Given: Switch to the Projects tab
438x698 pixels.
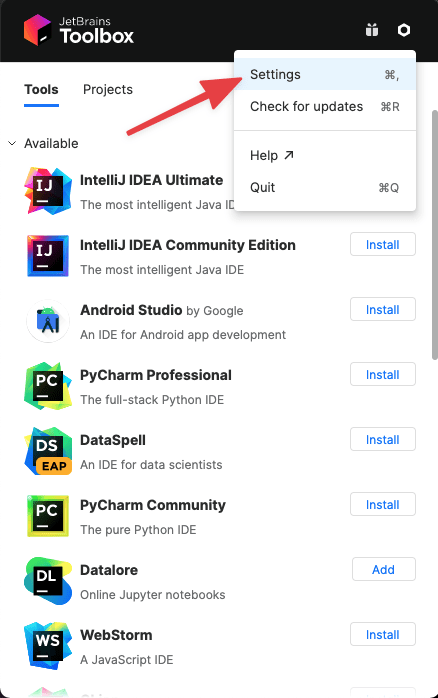Looking at the screenshot, I should [x=108, y=89].
